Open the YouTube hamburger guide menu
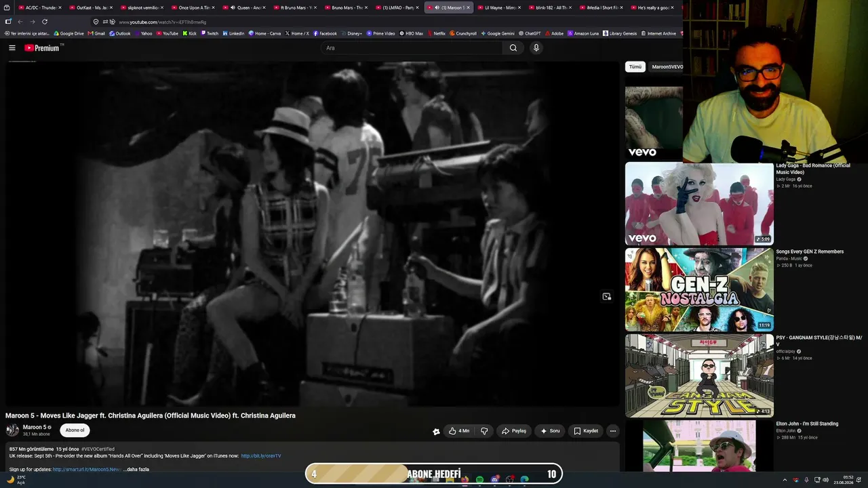Screen dimensions: 868x488 12,48
